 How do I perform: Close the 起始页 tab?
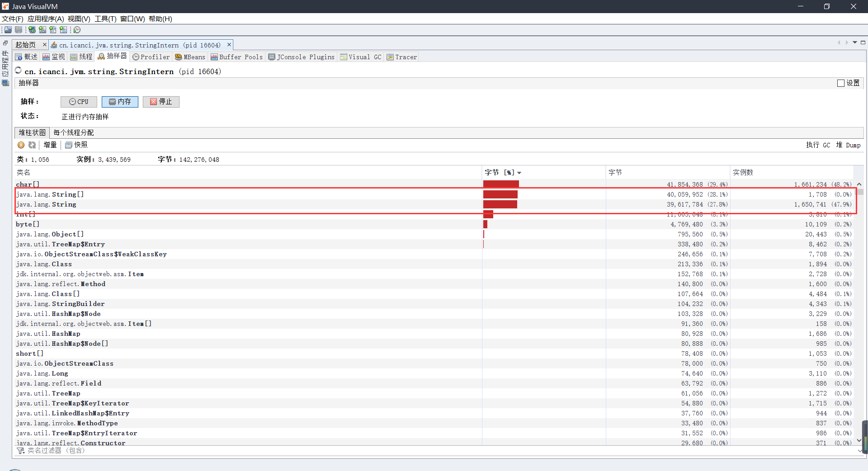coord(45,45)
